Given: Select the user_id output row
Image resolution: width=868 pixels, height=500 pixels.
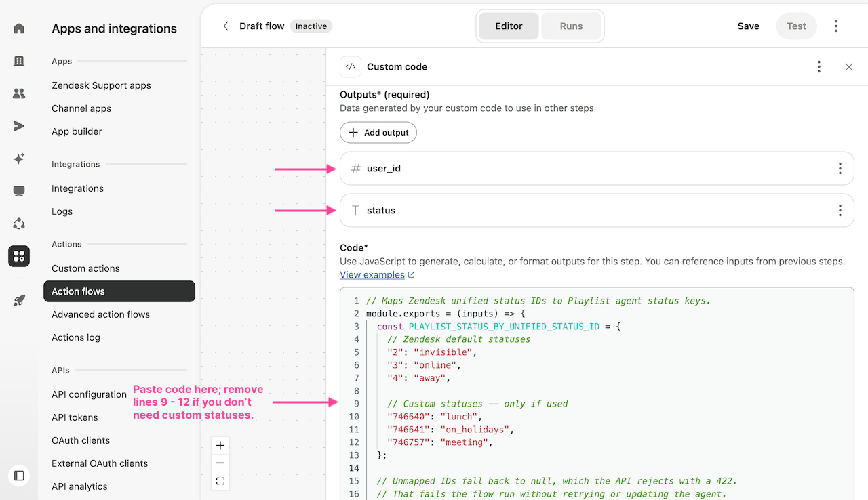Looking at the screenshot, I should click(x=597, y=169).
